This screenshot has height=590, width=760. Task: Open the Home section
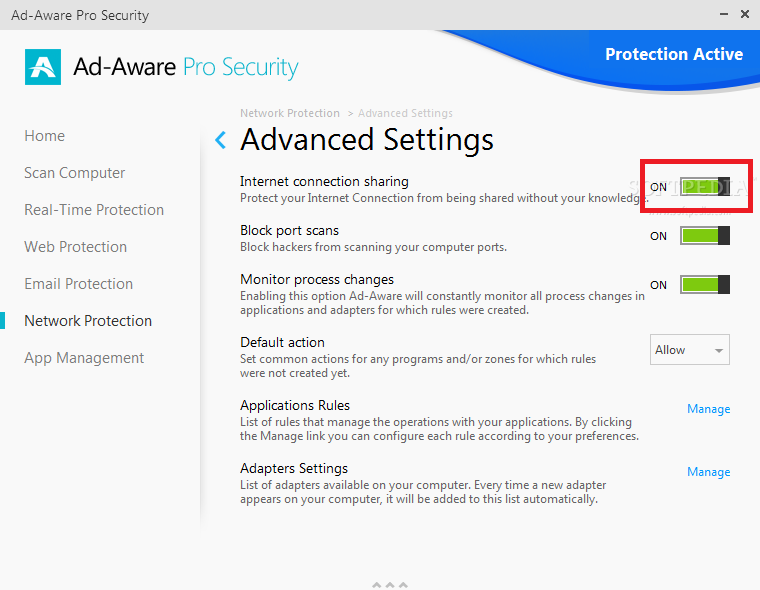[x=44, y=136]
